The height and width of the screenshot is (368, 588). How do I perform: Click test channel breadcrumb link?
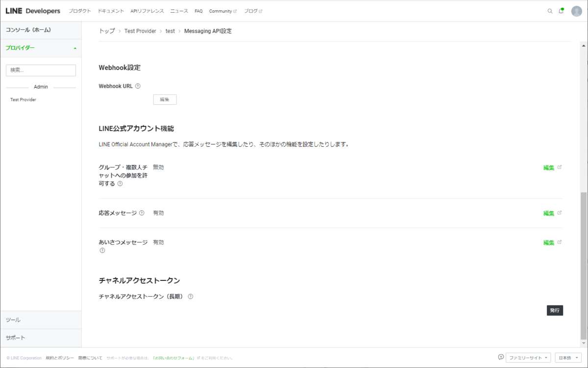(x=170, y=31)
